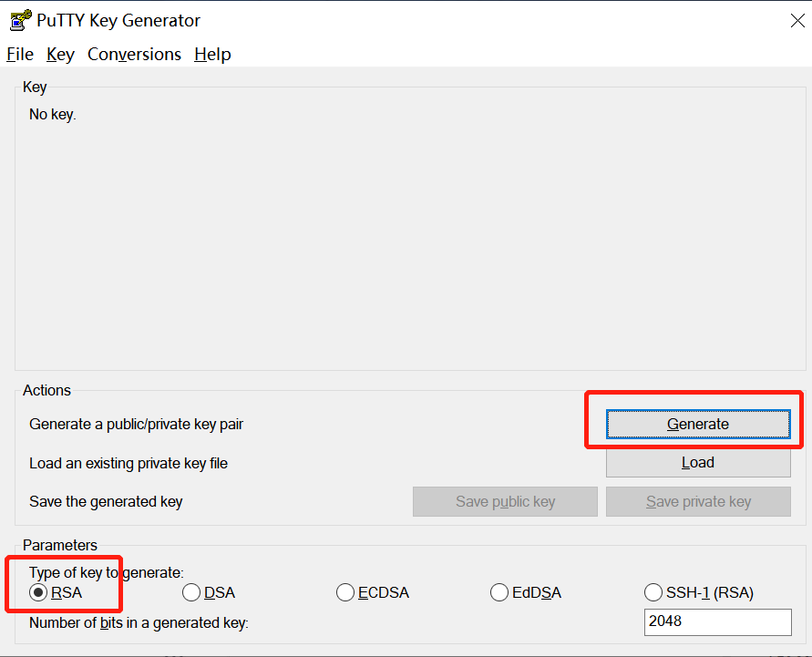Click the PuTTY key icon in title bar
The height and width of the screenshot is (657, 812).
[x=21, y=20]
